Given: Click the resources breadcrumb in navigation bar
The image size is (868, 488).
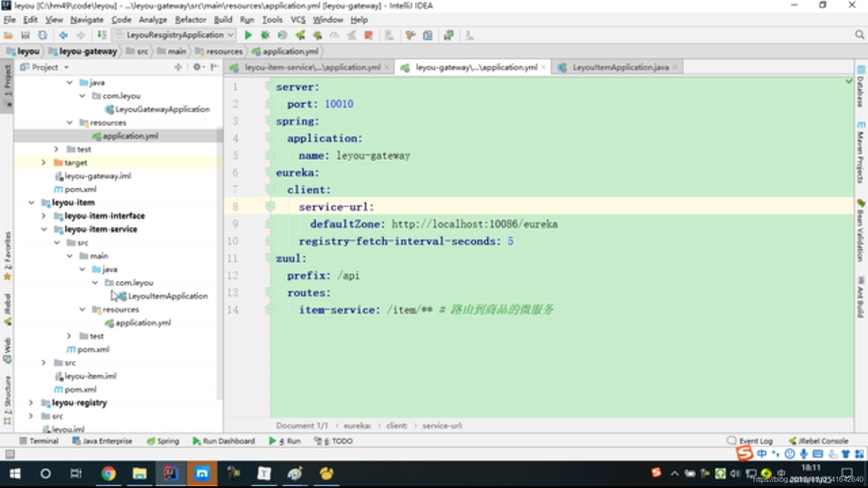Looking at the screenshot, I should (x=219, y=52).
